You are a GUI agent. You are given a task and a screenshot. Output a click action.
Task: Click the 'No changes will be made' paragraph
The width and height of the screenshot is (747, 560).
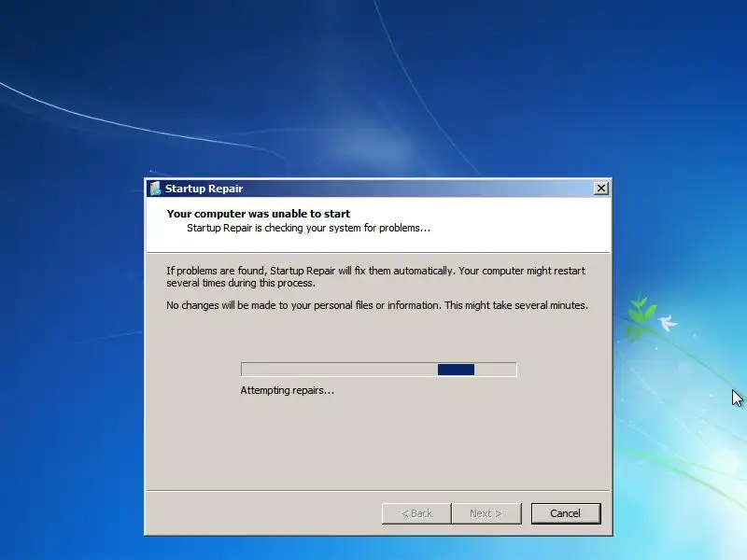coord(377,305)
